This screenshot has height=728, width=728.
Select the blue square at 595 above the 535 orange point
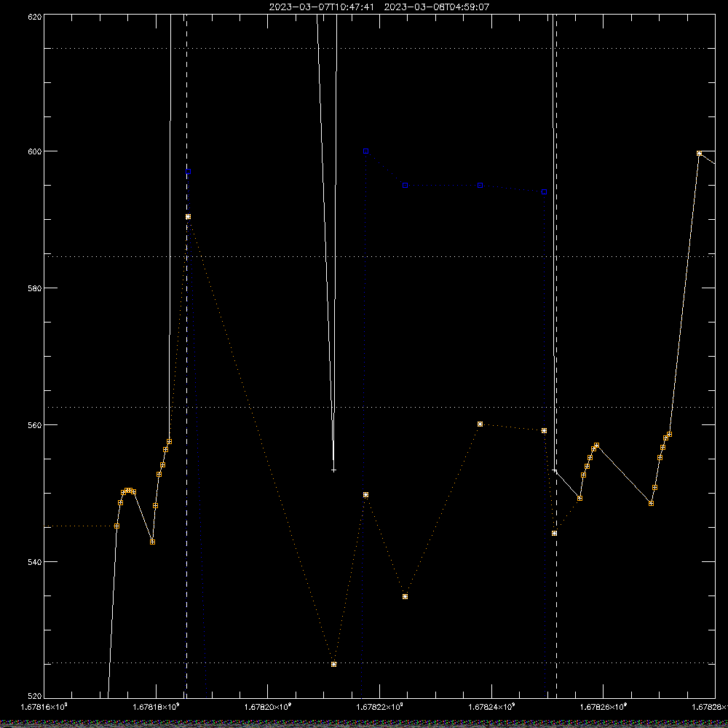click(x=405, y=185)
